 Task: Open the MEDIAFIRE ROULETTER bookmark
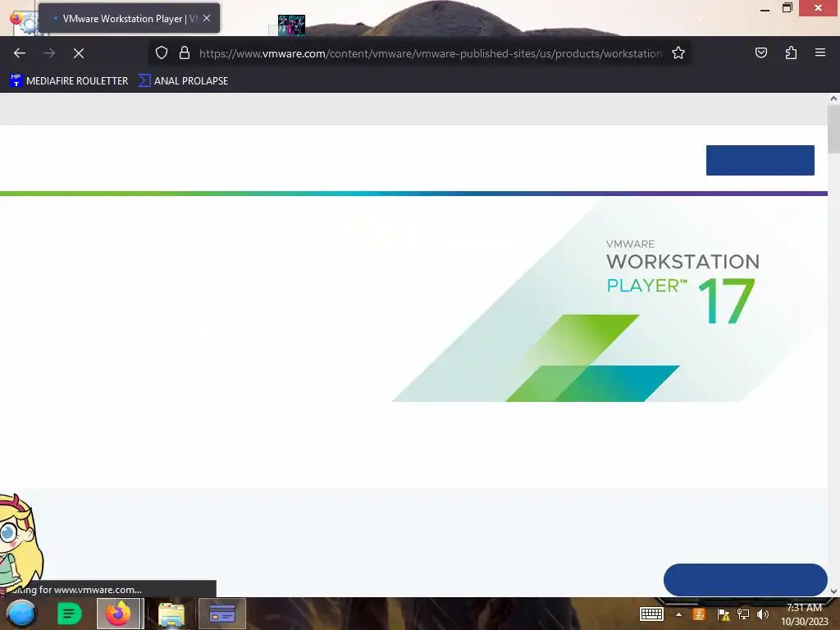pyautogui.click(x=69, y=81)
